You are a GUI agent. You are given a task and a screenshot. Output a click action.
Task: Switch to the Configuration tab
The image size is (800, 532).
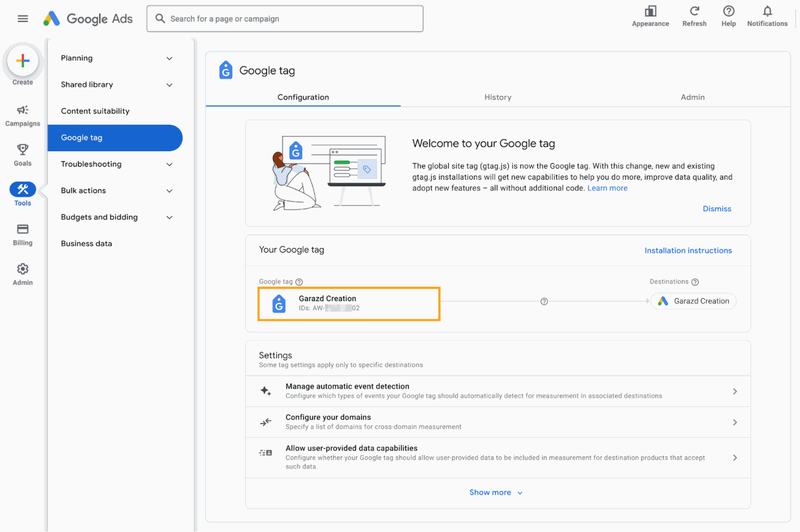click(x=303, y=97)
